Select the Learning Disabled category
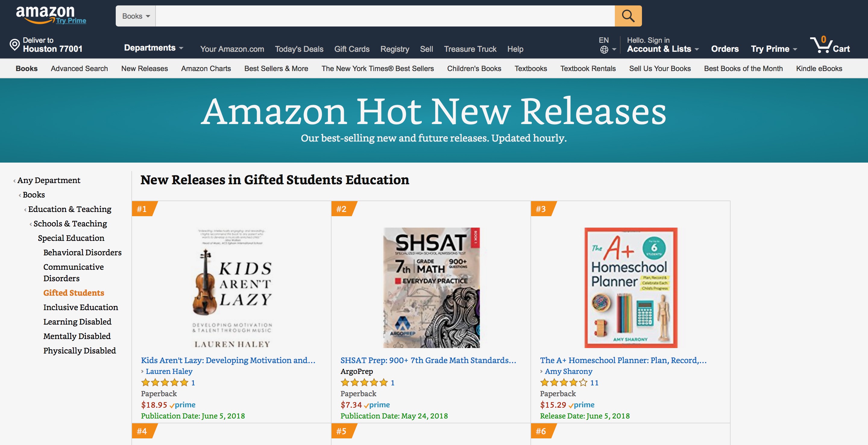Viewport: 868px width, 445px height. 77,322
